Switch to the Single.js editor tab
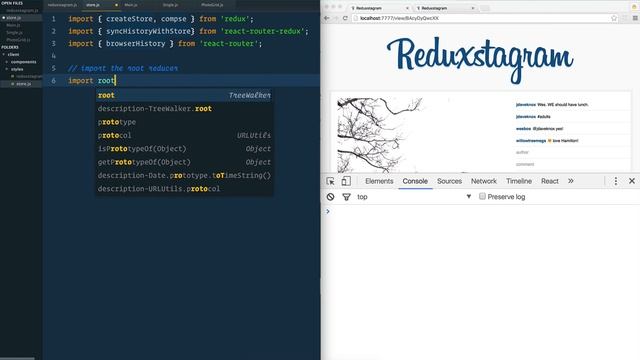The image size is (640, 360). coord(170,5)
